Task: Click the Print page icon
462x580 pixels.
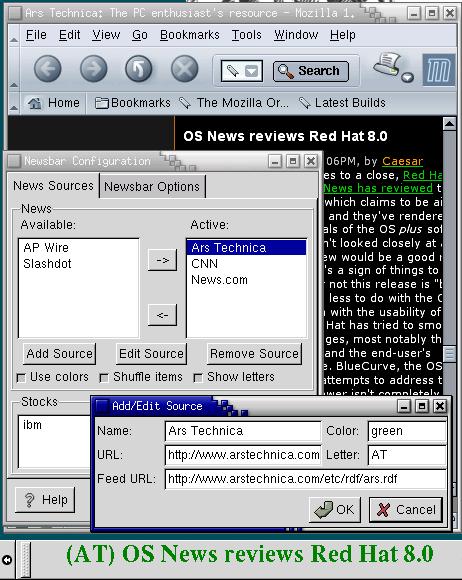Action: click(x=387, y=64)
